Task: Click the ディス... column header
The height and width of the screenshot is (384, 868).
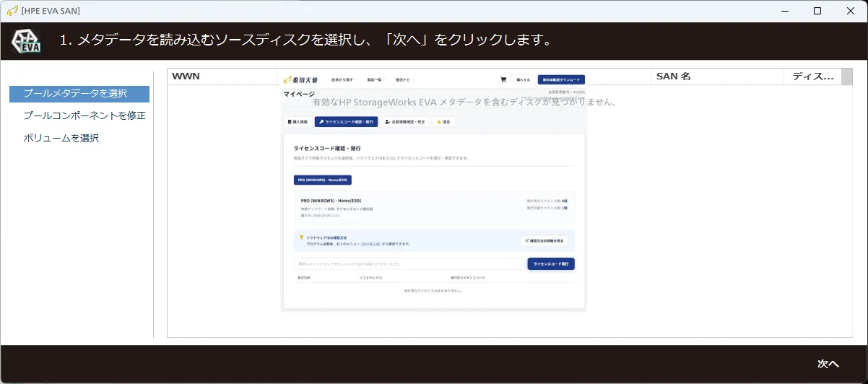Action: [812, 77]
